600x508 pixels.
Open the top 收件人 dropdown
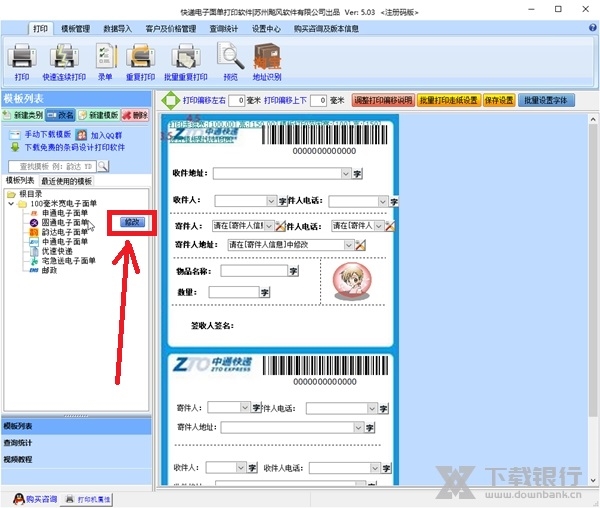point(271,201)
